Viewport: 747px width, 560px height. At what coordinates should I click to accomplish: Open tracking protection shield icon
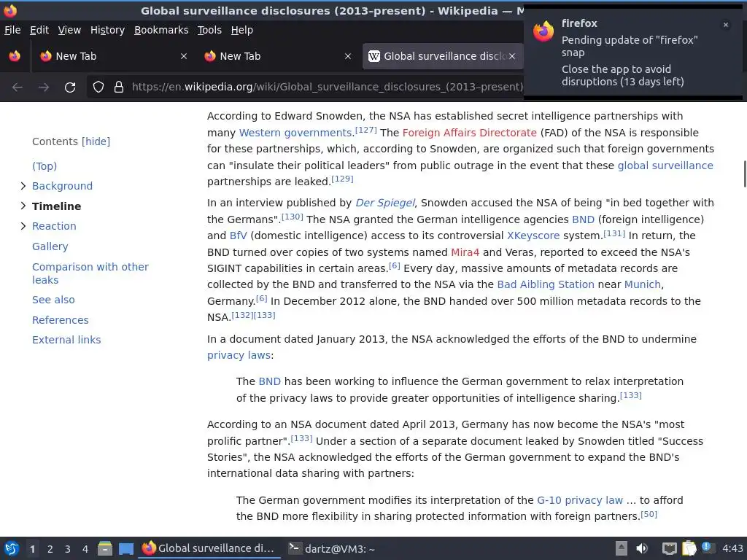[x=98, y=87]
